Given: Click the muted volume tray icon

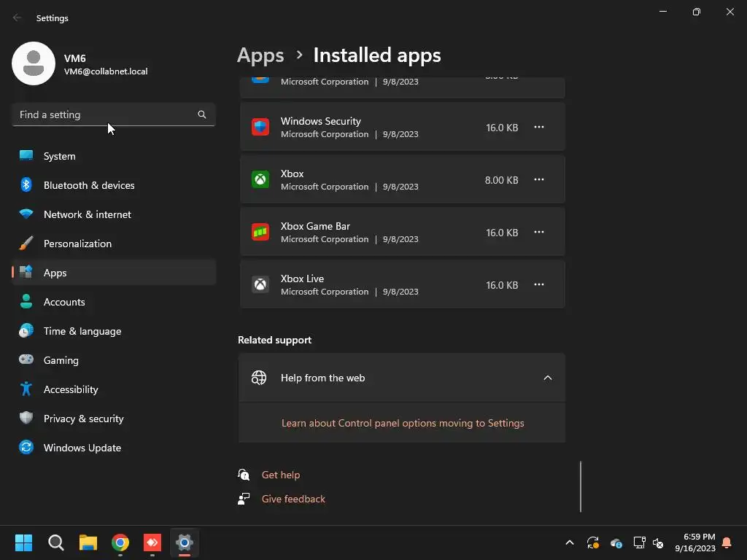Looking at the screenshot, I should 658,542.
